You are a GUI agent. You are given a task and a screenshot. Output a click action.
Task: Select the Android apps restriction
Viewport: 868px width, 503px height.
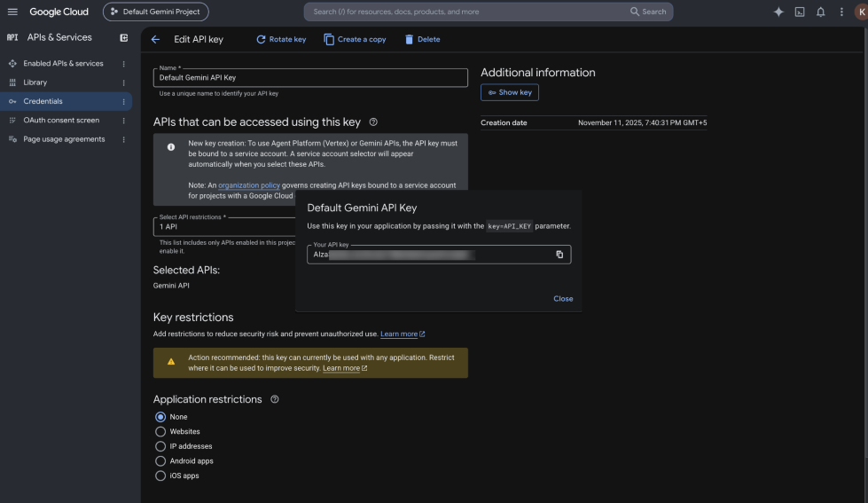click(x=160, y=461)
